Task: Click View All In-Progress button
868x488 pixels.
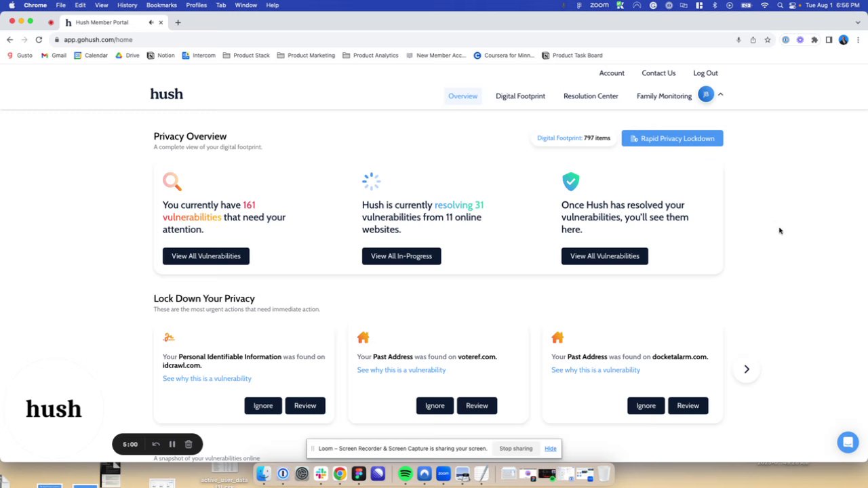Action: coord(401,256)
